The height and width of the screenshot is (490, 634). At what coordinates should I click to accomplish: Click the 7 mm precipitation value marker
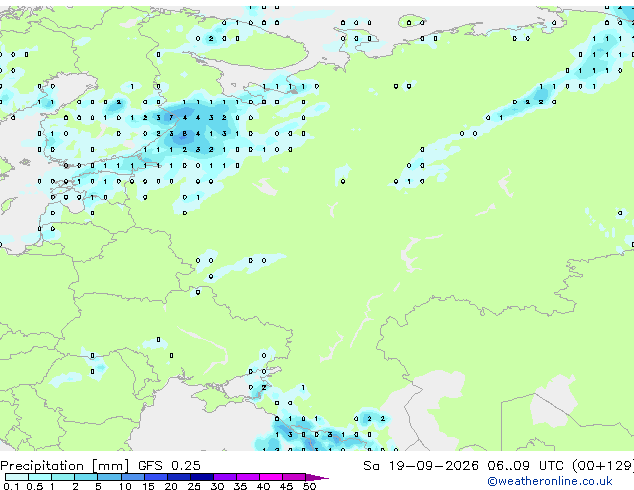171,118
